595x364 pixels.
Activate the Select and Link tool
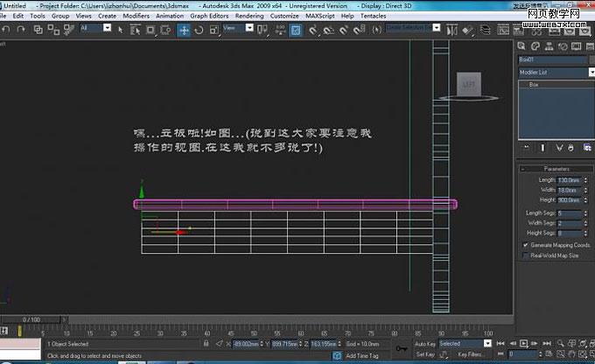(x=38, y=30)
